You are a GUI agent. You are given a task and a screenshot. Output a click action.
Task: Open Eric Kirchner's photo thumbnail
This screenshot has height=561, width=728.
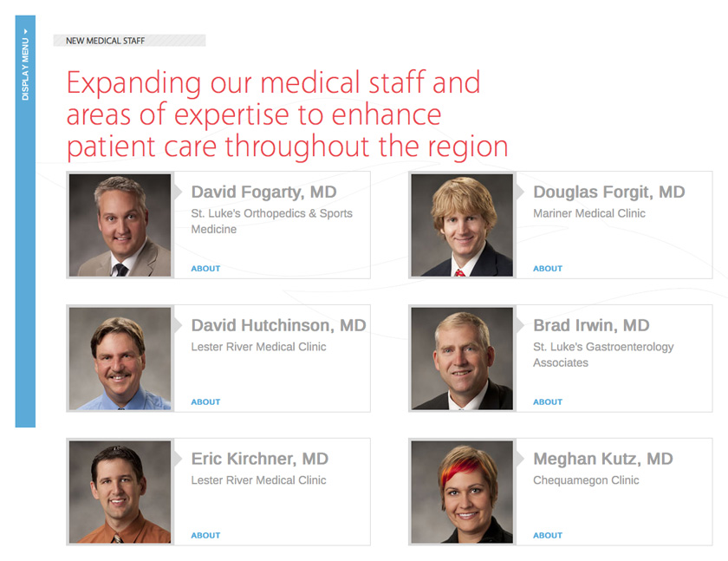[120, 493]
